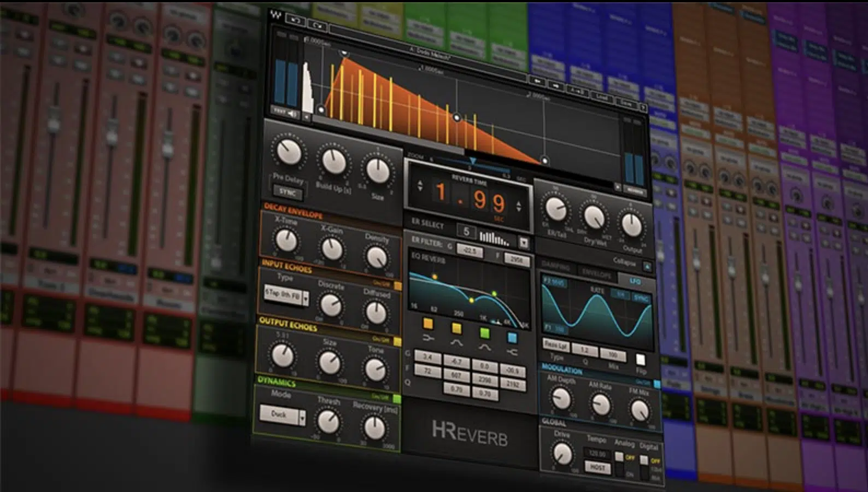Image resolution: width=868 pixels, height=492 pixels.
Task: Click the Undo arrow button
Action: click(x=296, y=20)
